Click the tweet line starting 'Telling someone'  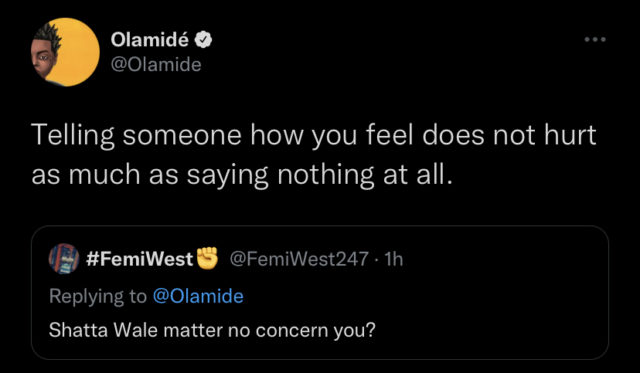(x=314, y=135)
